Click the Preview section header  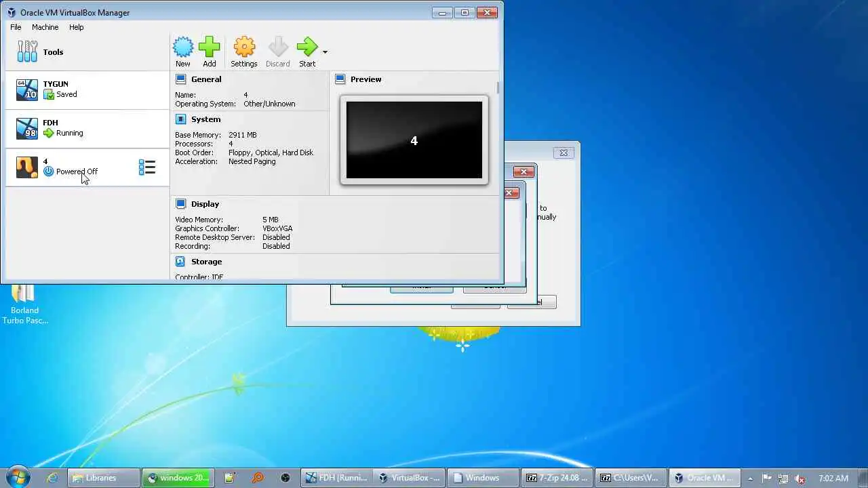(366, 79)
